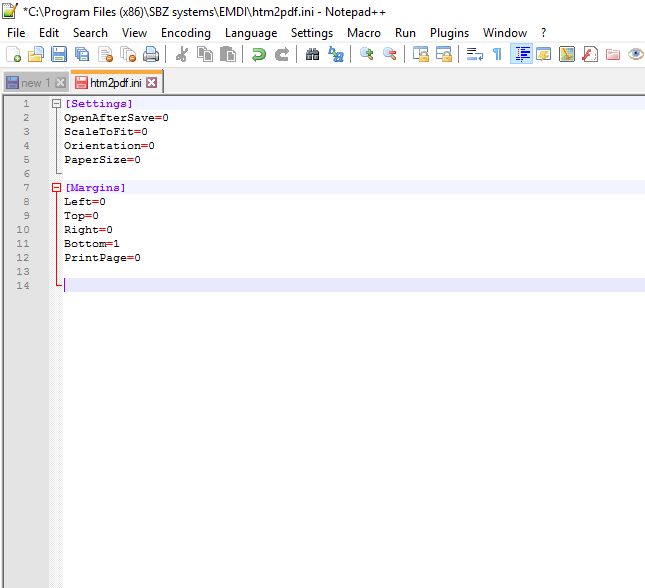Click line number 6 in margin

pyautogui.click(x=26, y=174)
